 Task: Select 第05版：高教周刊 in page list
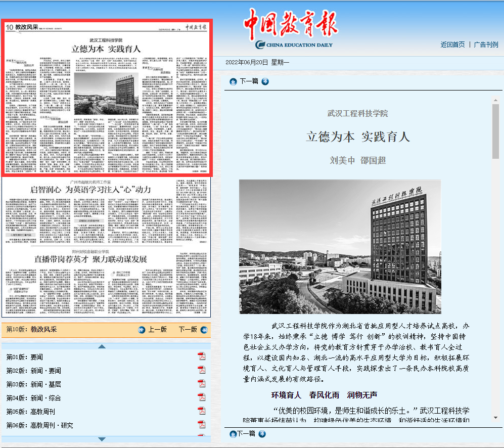point(31,412)
